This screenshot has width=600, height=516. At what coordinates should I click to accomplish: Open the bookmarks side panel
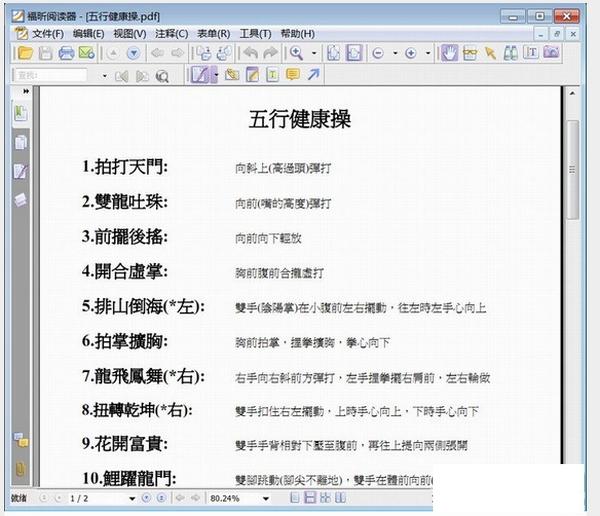(x=20, y=113)
